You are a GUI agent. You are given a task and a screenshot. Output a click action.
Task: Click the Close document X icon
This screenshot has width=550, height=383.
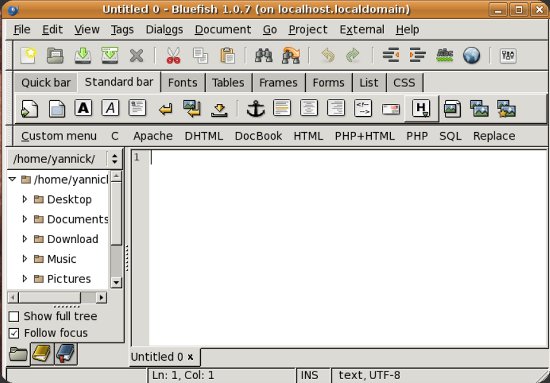click(x=136, y=55)
